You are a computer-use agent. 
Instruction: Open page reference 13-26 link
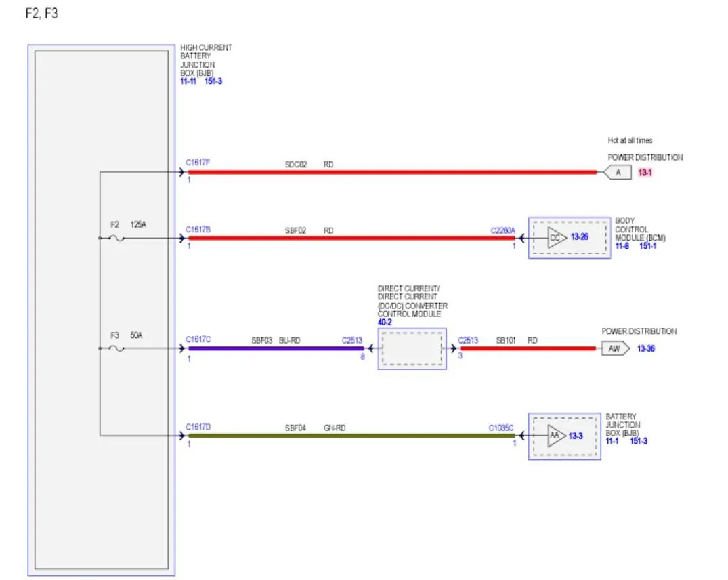[580, 237]
